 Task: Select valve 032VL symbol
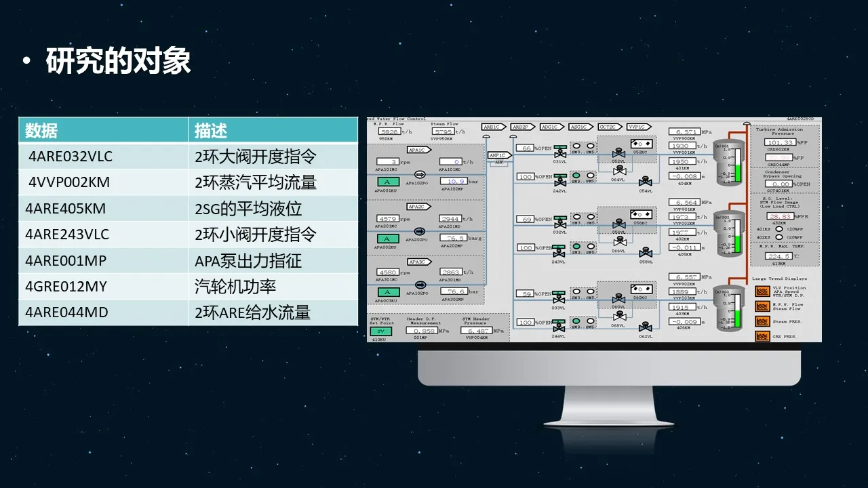tap(560, 223)
